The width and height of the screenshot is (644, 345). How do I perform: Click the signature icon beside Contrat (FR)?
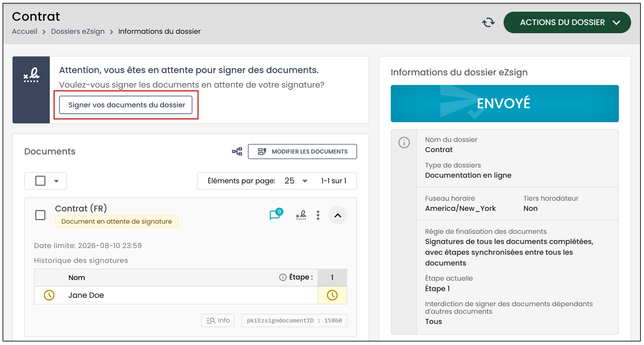(301, 215)
